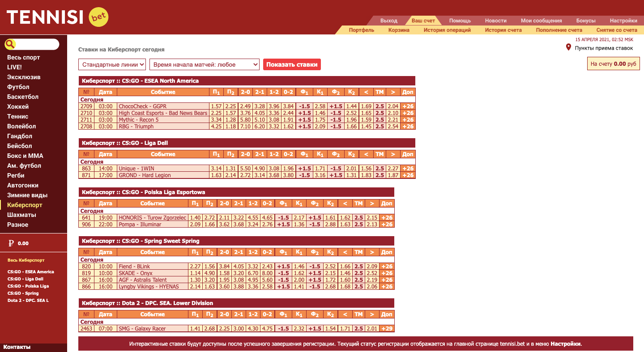
Task: Open the Настройки tab
Action: [623, 21]
